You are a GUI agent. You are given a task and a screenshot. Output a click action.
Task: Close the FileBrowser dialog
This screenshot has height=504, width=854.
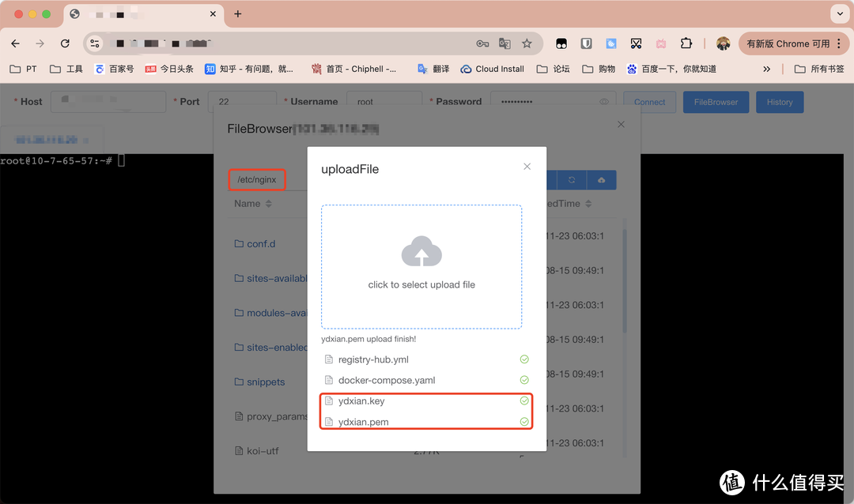point(621,125)
